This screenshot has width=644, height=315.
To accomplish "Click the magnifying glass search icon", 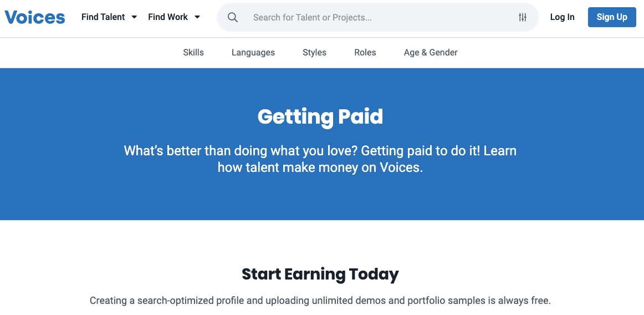I will click(x=232, y=17).
